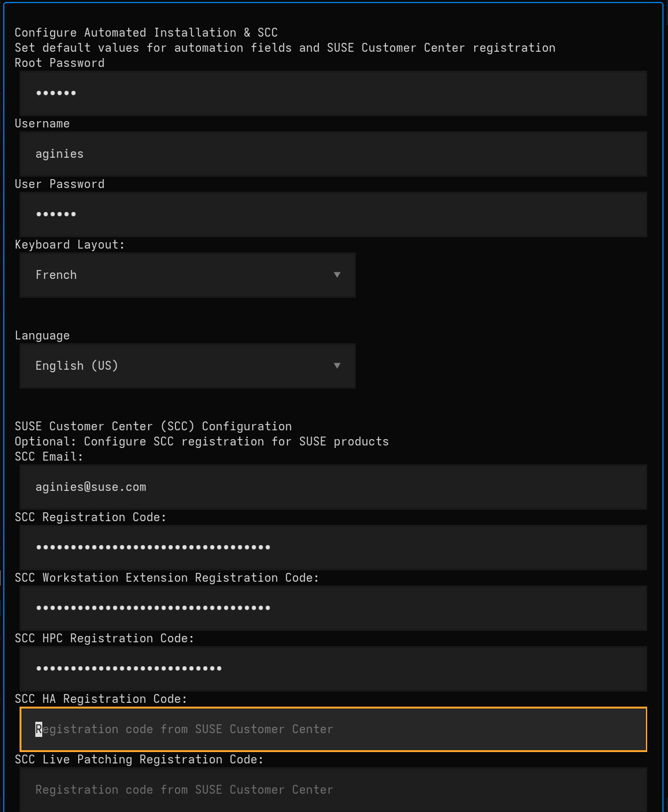The width and height of the screenshot is (668, 812).
Task: Open the Language dropdown showing English (US)
Action: click(187, 366)
